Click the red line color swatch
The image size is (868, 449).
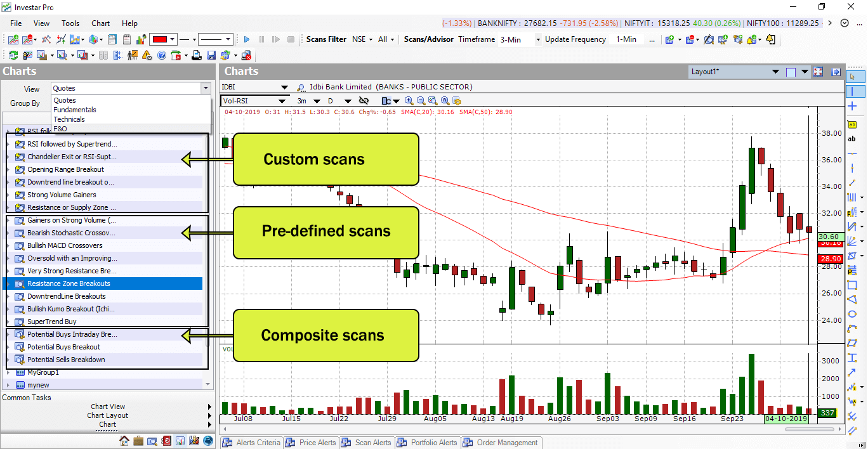[x=159, y=39]
